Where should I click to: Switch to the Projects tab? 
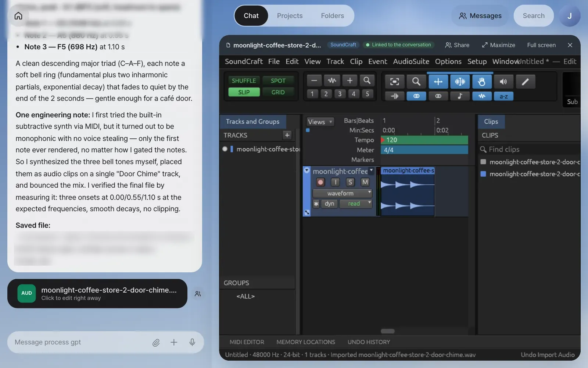coord(290,16)
